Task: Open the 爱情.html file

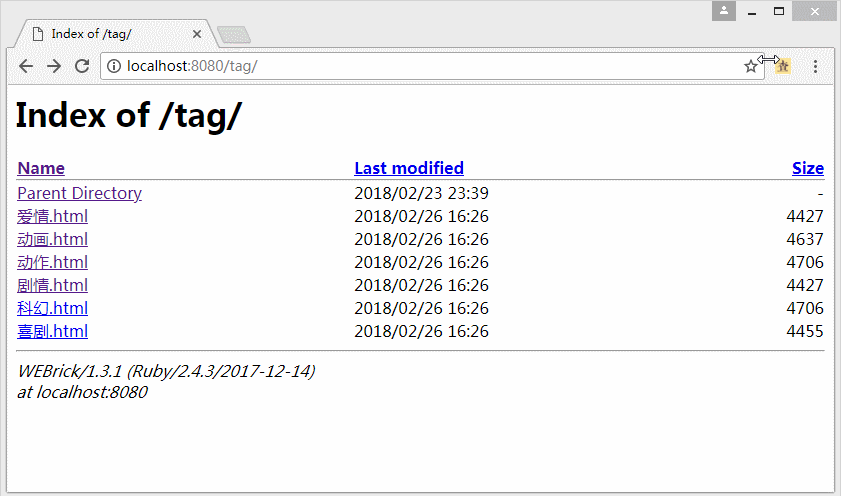Action: tap(53, 216)
